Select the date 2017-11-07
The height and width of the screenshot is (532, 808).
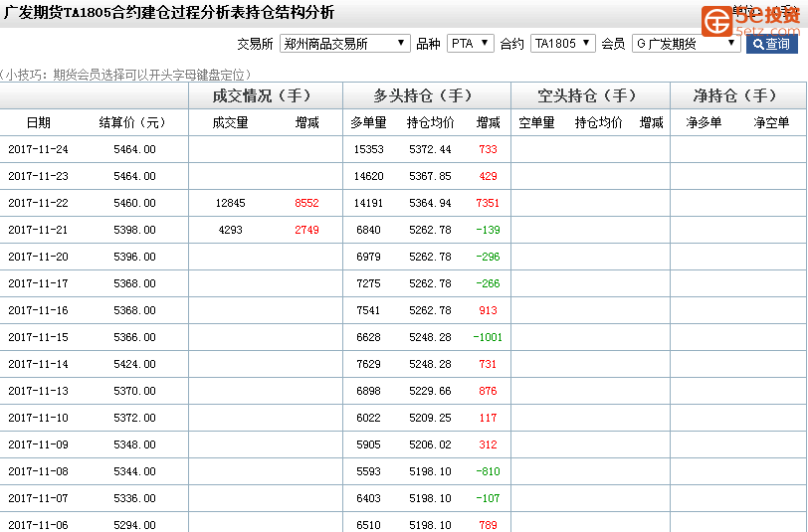point(38,497)
